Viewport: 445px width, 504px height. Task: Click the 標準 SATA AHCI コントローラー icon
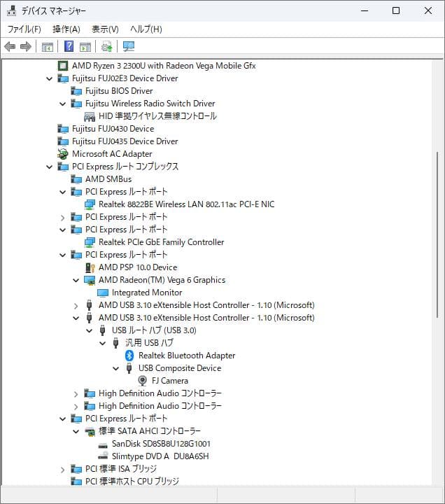tap(90, 431)
